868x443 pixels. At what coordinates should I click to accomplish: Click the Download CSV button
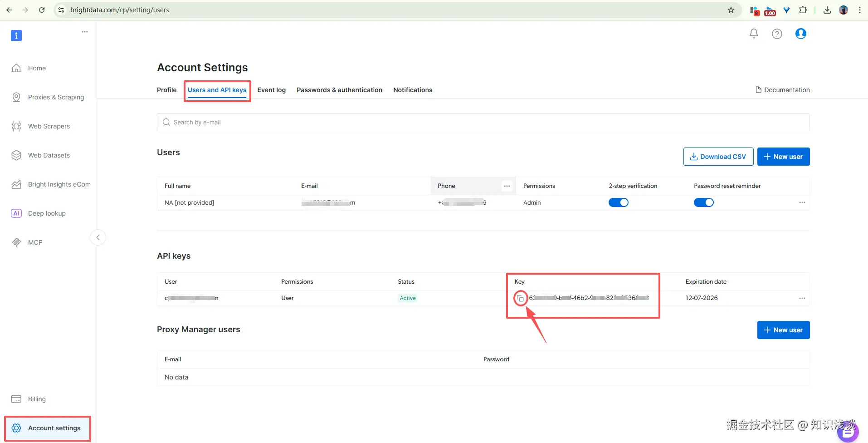tap(718, 157)
